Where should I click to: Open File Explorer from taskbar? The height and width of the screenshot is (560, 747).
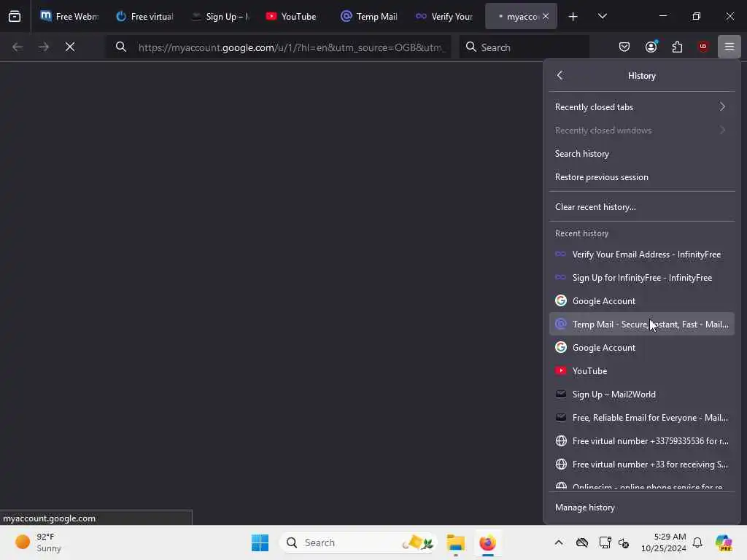[455, 542]
